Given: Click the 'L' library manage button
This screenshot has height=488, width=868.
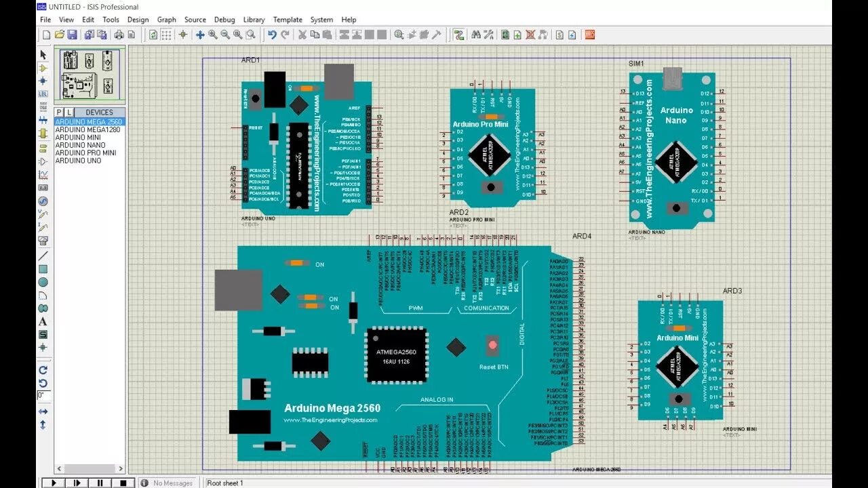Looking at the screenshot, I should pyautogui.click(x=69, y=112).
